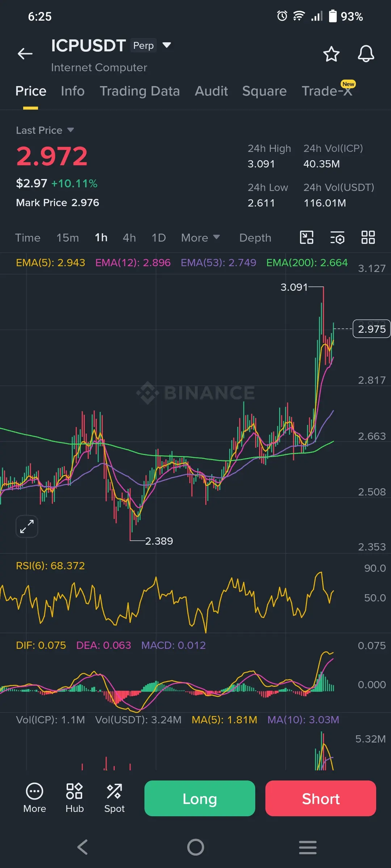Tap the MA(5): 1.81M volume label
Screen dimensions: 391x868
pyautogui.click(x=224, y=720)
